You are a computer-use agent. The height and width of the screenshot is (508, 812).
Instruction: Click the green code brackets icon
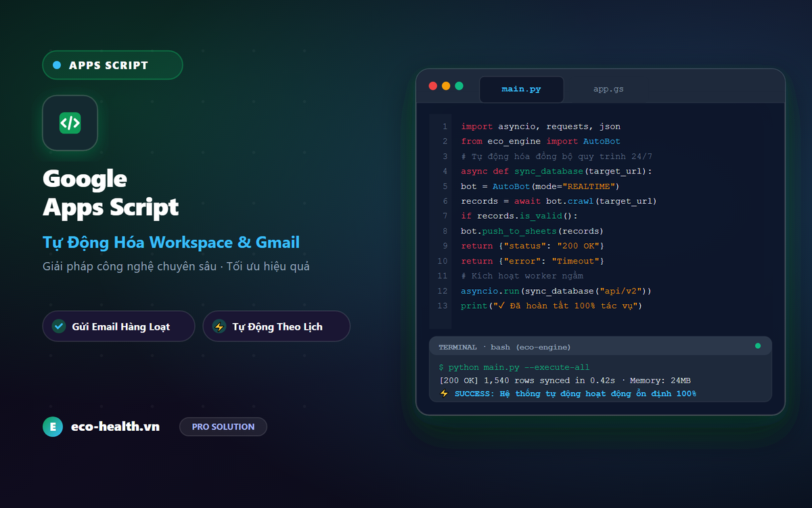coord(70,123)
